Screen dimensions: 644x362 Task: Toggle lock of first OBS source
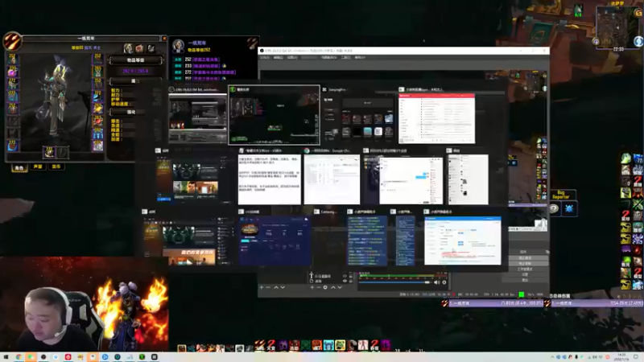click(x=351, y=276)
